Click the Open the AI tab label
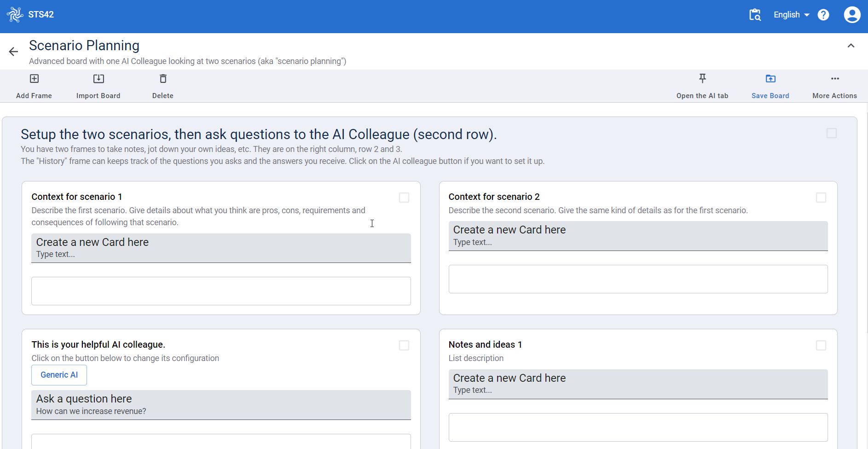Viewport: 868px width, 449px height. (702, 96)
